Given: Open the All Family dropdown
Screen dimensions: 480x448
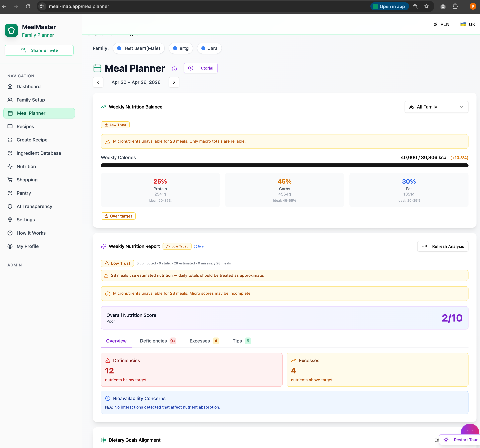Looking at the screenshot, I should coord(436,107).
